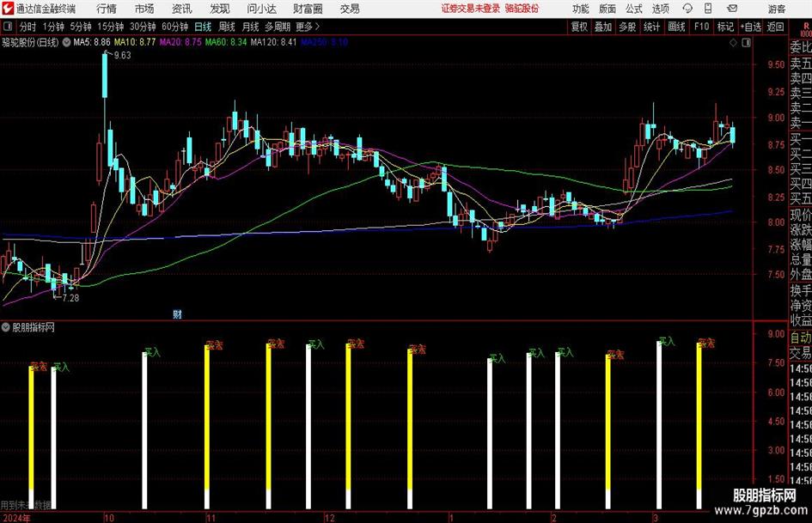Open the 选项 menu
Image resolution: width=812 pixels, height=523 pixels.
pyautogui.click(x=660, y=9)
